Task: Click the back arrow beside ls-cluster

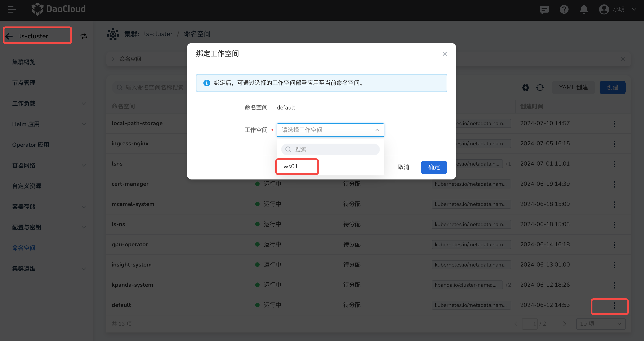Action: (9, 36)
